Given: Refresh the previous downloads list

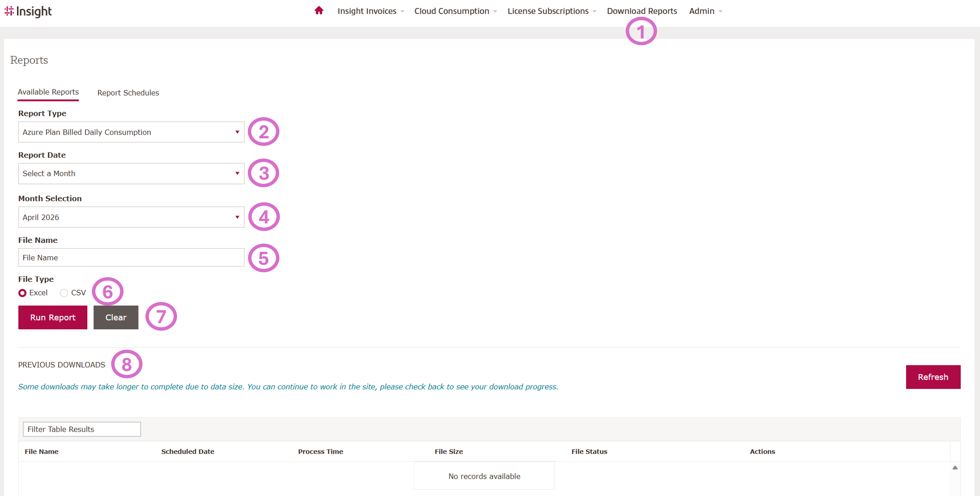Looking at the screenshot, I should [933, 377].
